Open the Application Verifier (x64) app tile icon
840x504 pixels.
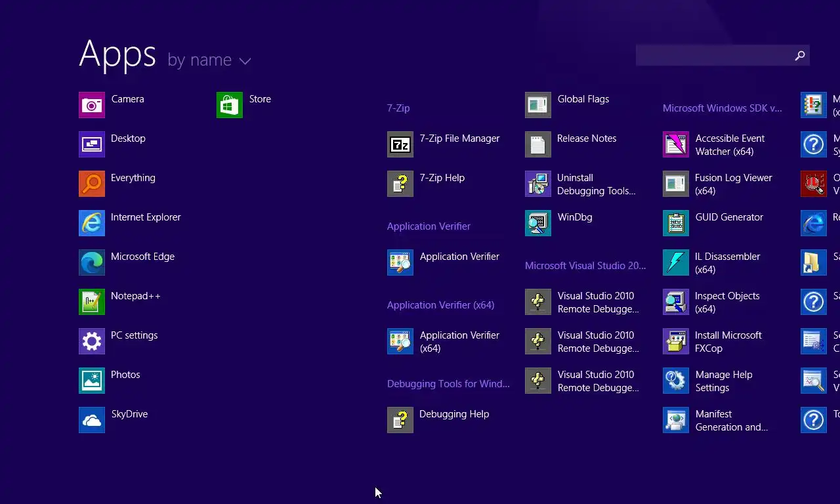pos(400,341)
